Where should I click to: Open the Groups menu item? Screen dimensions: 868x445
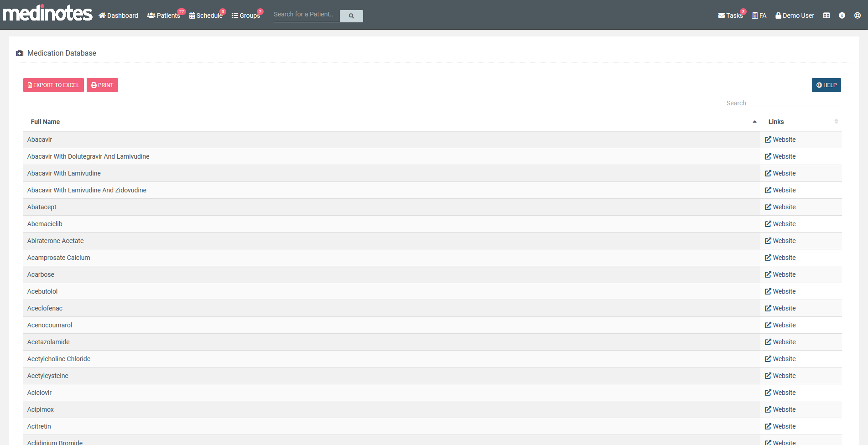click(x=246, y=16)
